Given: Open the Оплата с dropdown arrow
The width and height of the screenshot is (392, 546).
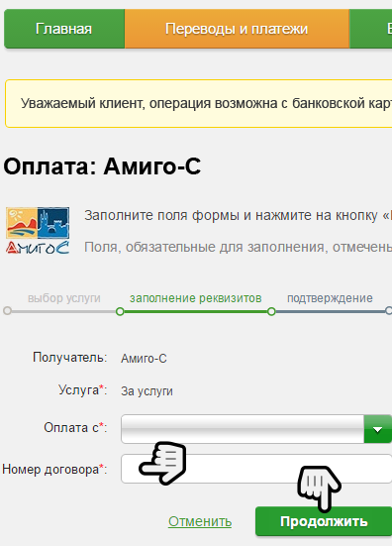Looking at the screenshot, I should (378, 429).
